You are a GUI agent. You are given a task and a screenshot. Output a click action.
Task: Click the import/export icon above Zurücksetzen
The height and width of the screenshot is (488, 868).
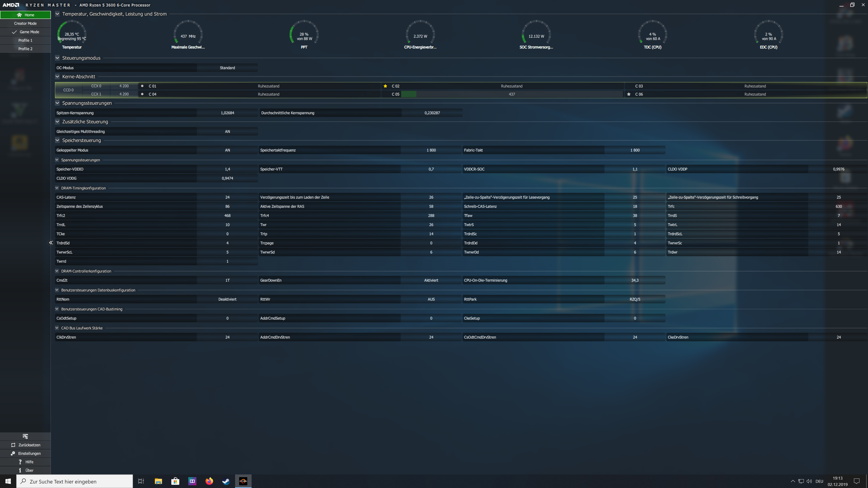click(x=25, y=436)
